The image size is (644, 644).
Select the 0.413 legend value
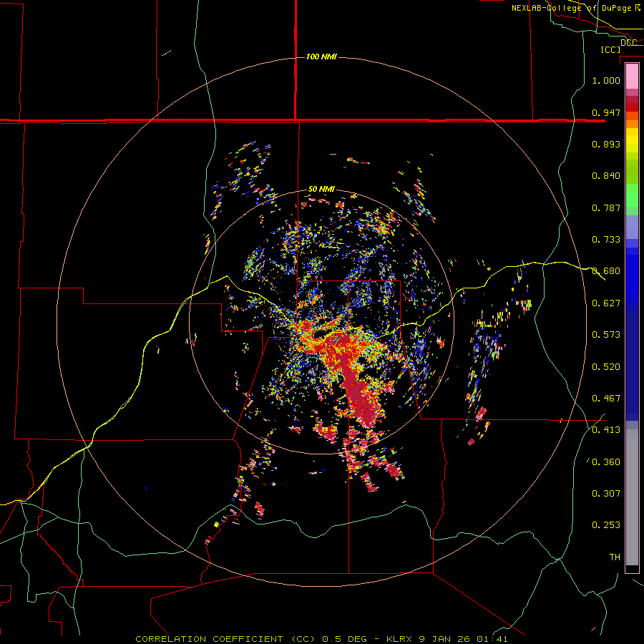606,430
